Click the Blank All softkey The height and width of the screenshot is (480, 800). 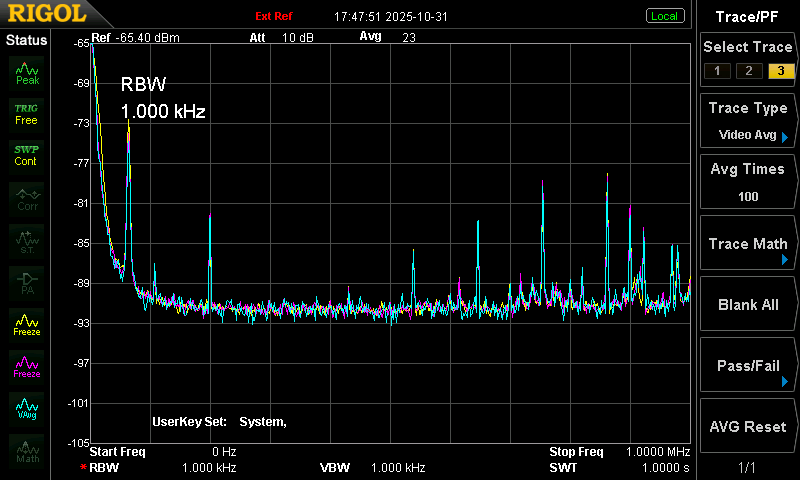[747, 305]
